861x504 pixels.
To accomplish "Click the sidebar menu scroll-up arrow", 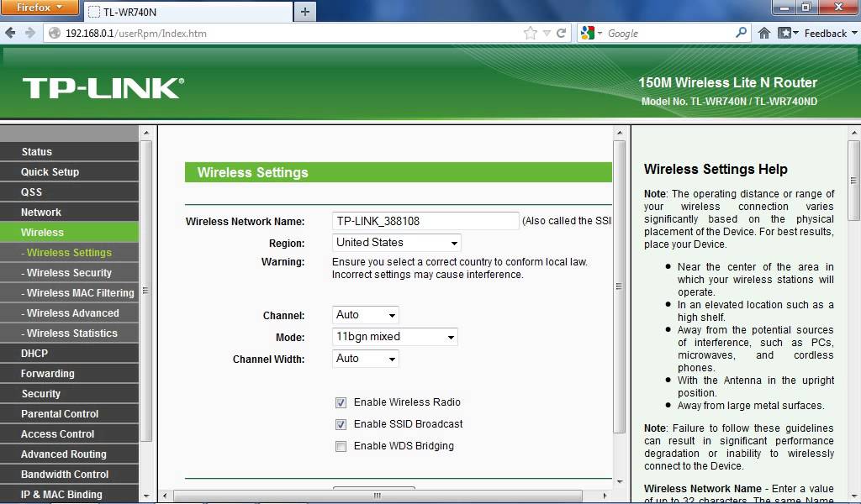I will [146, 133].
